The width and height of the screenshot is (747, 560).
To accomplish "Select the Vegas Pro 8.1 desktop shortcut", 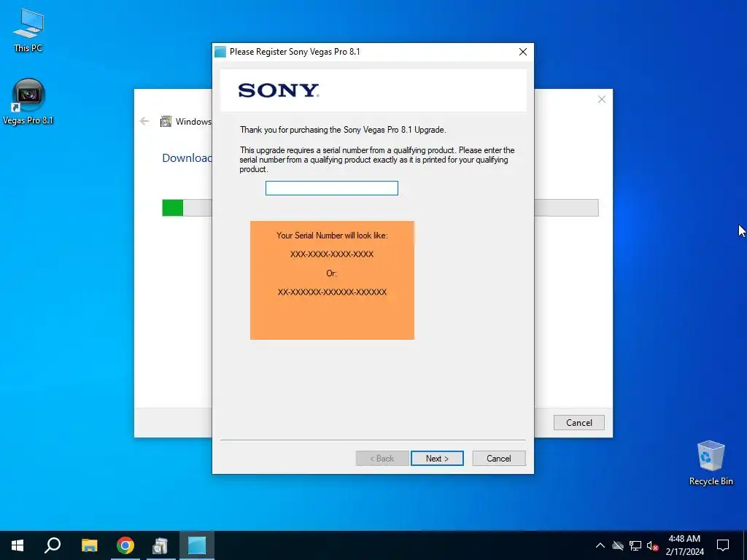I will point(28,102).
